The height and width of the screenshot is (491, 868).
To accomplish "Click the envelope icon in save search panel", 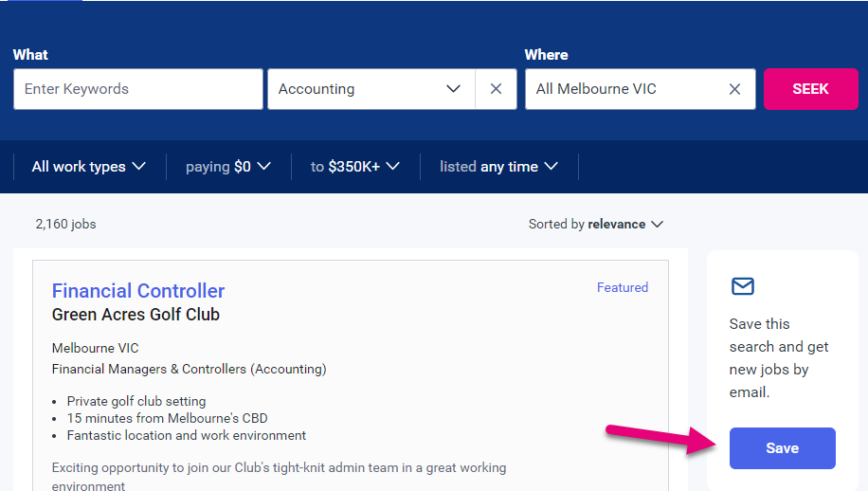I will 743,286.
